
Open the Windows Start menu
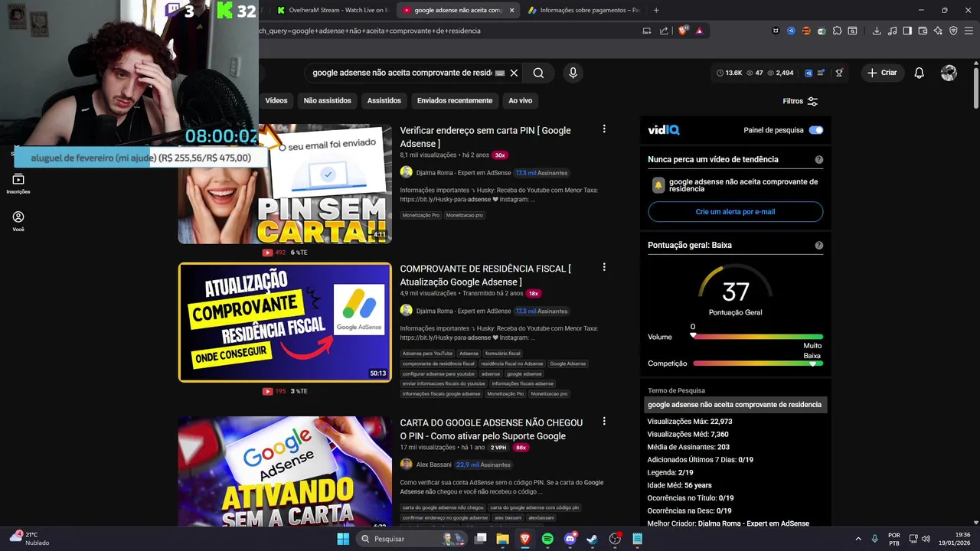click(x=343, y=539)
